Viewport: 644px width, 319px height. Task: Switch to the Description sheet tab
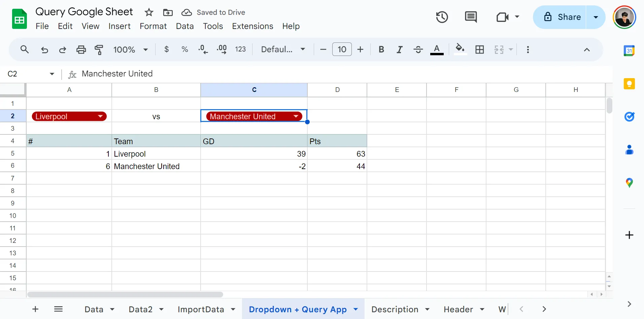(395, 309)
